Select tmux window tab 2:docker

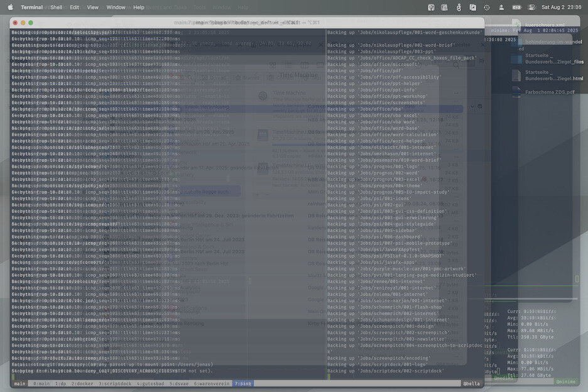[x=82, y=383]
